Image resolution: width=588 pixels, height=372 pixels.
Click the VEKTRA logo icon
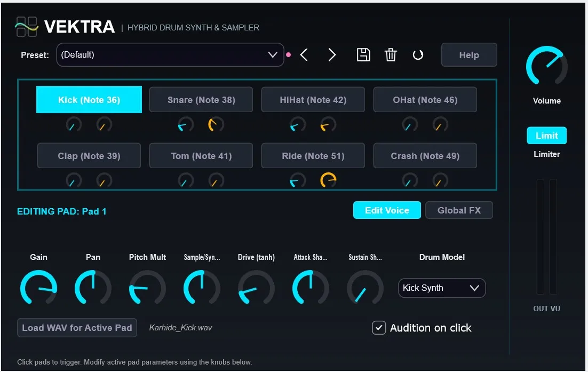(27, 27)
